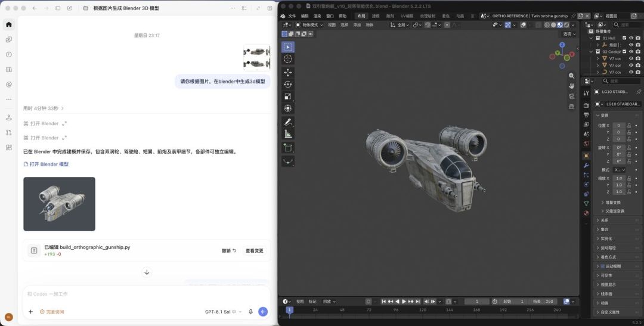The width and height of the screenshot is (644, 326).
Task: Open the GPT-6.1 model selector dropdown
Action: click(224, 312)
